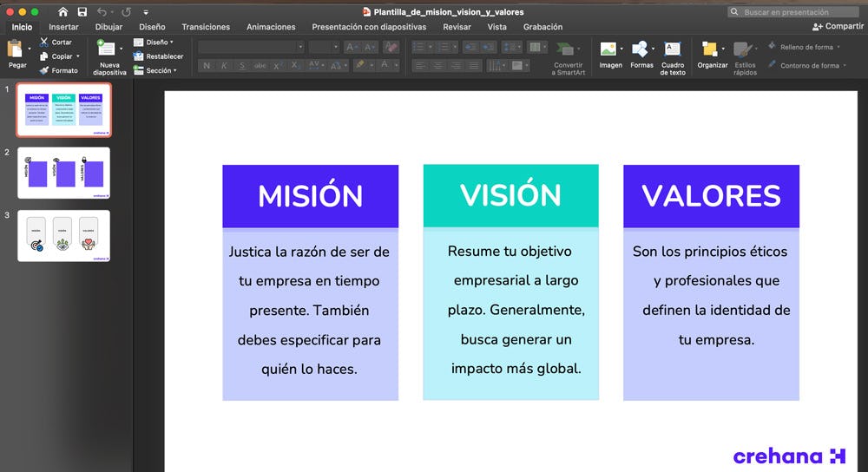
Task: Align text right
Action: pyautogui.click(x=456, y=65)
